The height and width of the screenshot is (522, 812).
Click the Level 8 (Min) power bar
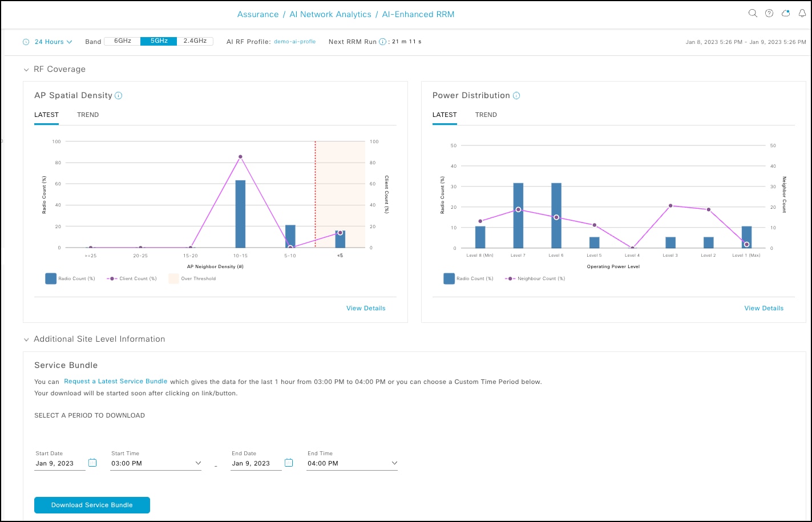[x=480, y=237]
